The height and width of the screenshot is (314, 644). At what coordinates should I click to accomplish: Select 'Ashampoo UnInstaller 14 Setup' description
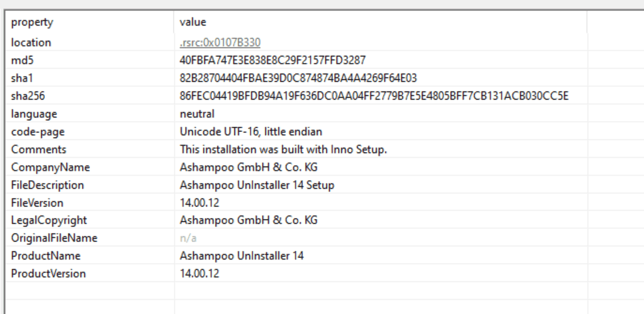tap(257, 185)
